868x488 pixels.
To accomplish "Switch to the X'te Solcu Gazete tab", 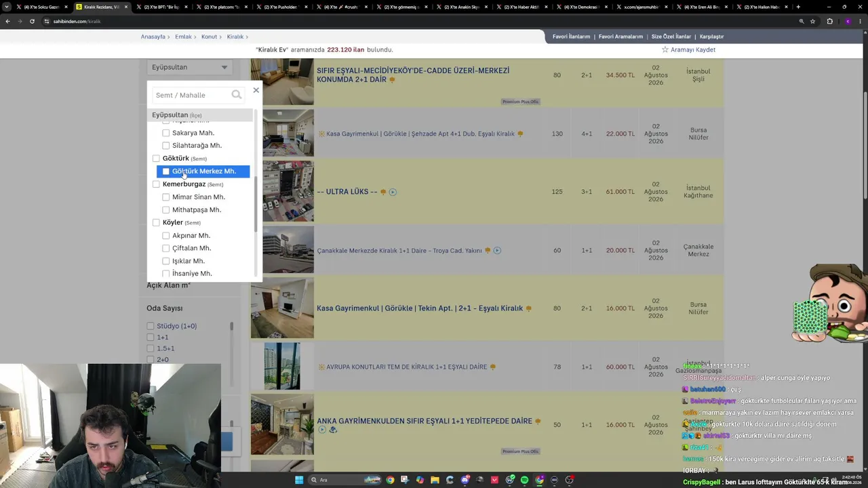I will [41, 7].
